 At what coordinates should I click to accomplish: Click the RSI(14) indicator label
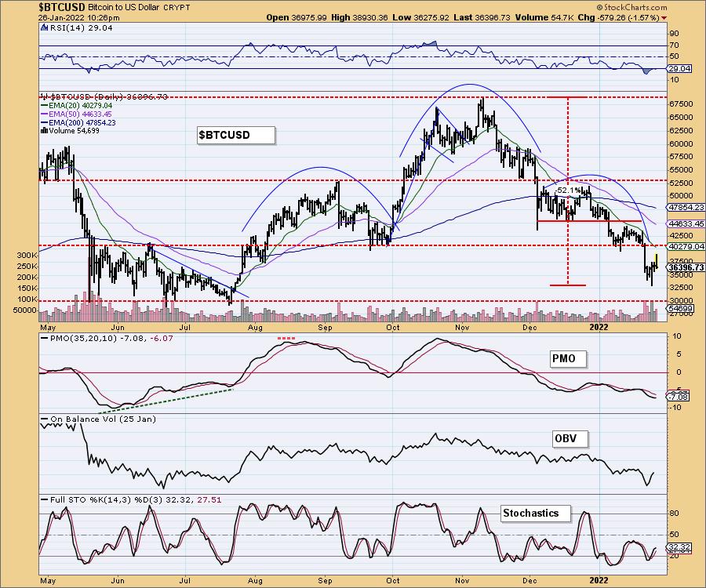pos(80,28)
